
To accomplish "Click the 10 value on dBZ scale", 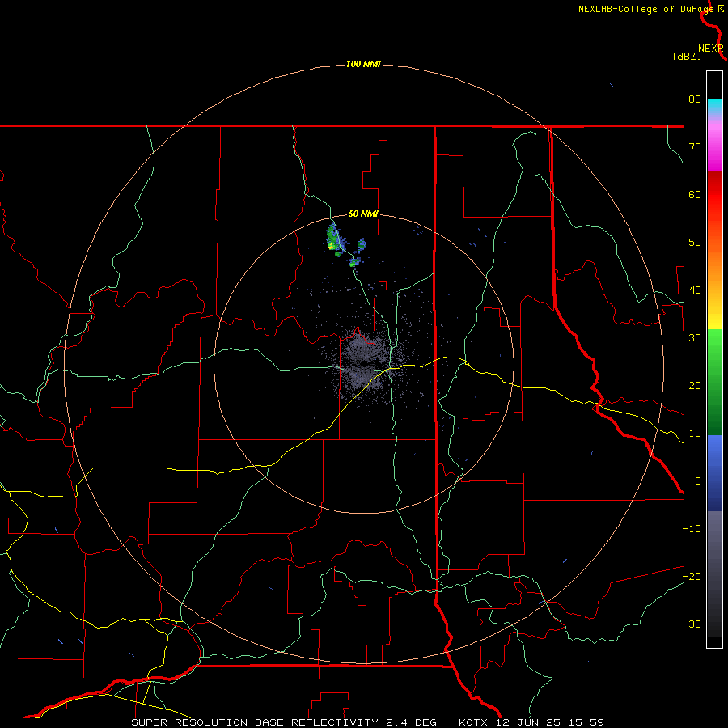I will (695, 434).
